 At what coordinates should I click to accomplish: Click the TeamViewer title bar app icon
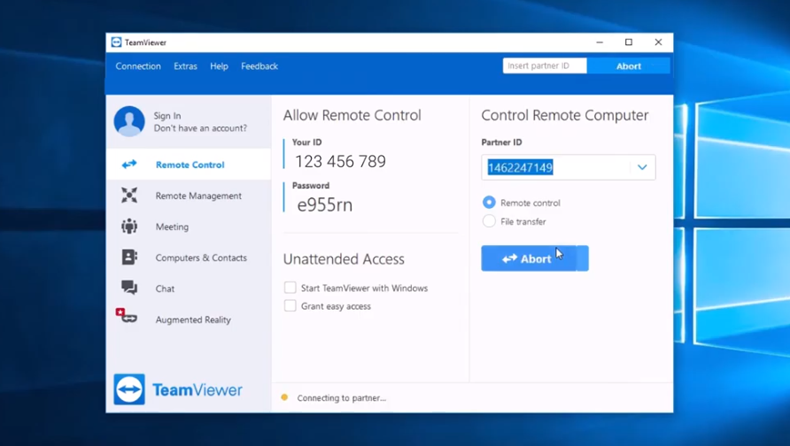coord(116,42)
